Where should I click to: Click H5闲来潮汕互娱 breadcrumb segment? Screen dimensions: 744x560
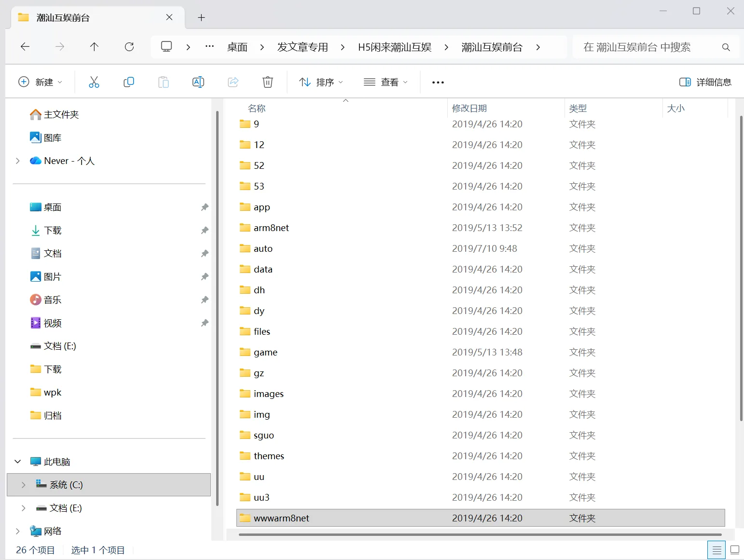[395, 47]
